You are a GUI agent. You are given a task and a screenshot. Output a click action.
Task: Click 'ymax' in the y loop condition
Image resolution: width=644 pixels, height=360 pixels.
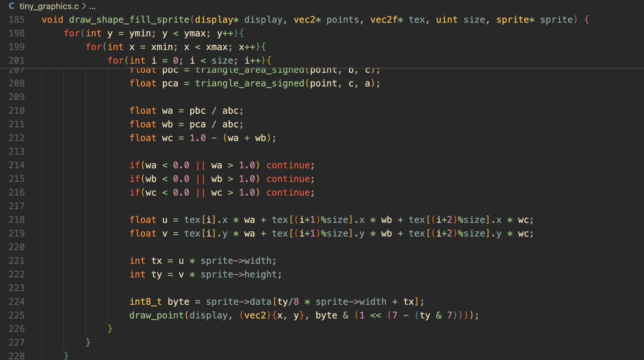click(x=195, y=33)
